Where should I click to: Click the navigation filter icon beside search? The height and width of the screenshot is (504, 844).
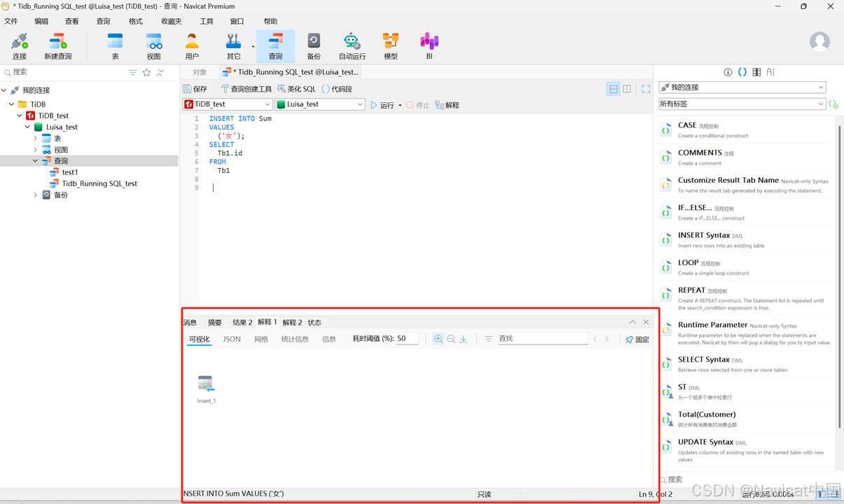[133, 72]
